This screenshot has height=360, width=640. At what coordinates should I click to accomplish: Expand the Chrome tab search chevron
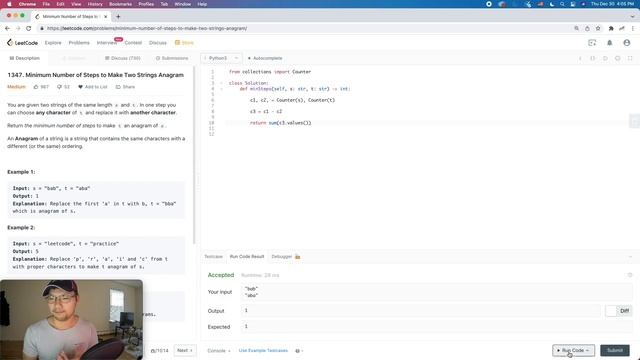(632, 17)
